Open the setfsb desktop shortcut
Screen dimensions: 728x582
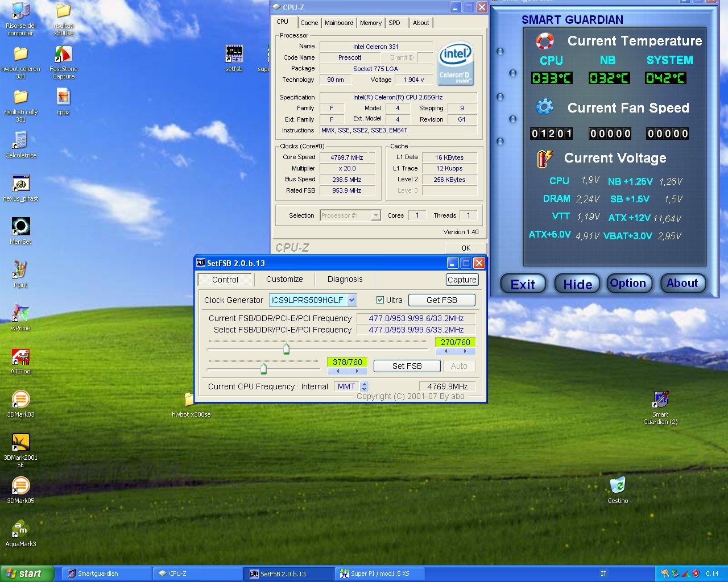234,58
